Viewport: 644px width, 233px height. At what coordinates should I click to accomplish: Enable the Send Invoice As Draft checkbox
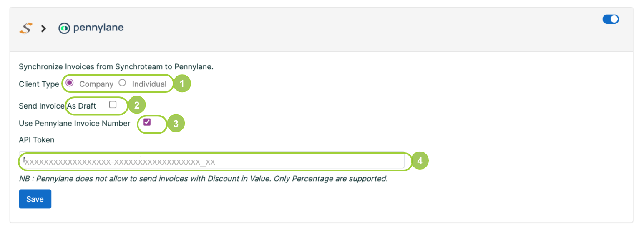tap(113, 105)
